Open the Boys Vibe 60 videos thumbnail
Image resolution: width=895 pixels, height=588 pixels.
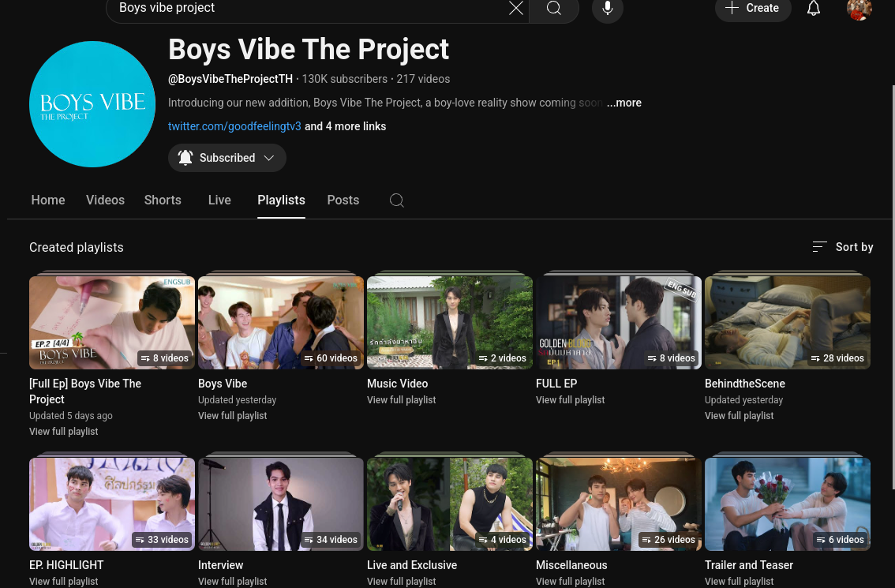pyautogui.click(x=281, y=323)
